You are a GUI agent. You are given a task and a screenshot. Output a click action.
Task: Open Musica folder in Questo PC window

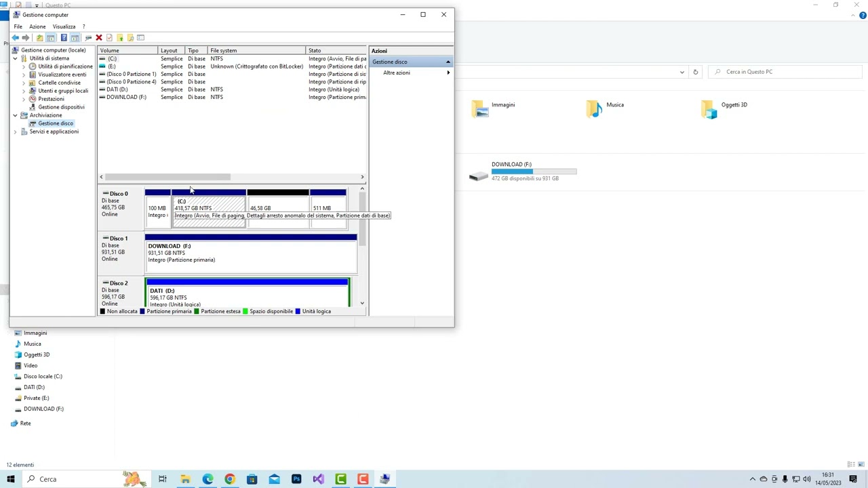tap(606, 108)
